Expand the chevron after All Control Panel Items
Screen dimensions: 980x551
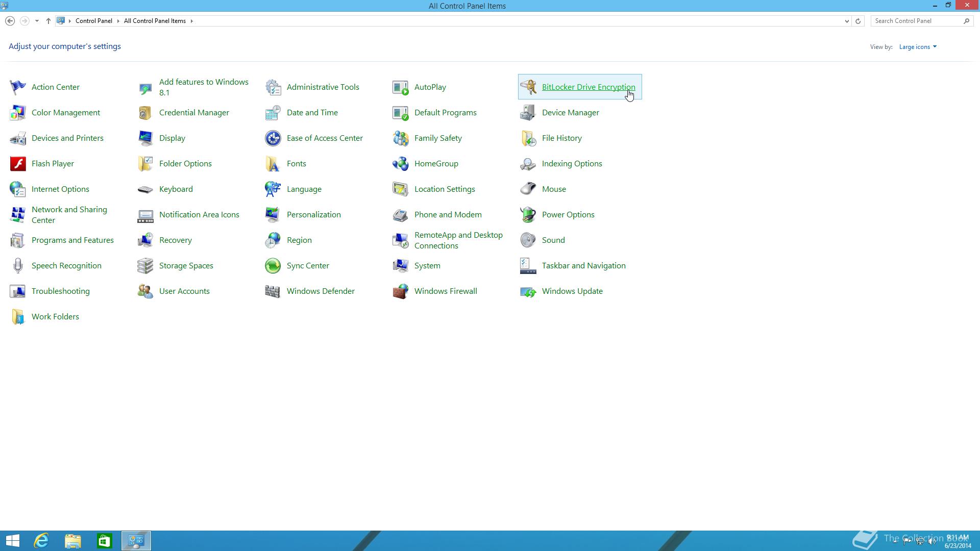pyautogui.click(x=192, y=21)
